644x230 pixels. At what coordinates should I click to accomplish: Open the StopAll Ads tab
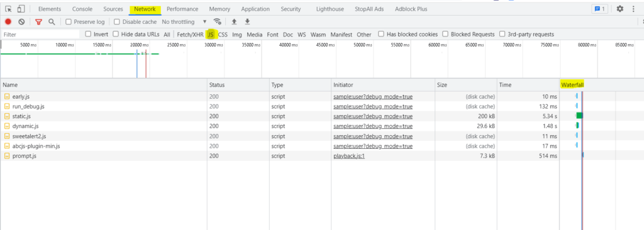point(370,9)
